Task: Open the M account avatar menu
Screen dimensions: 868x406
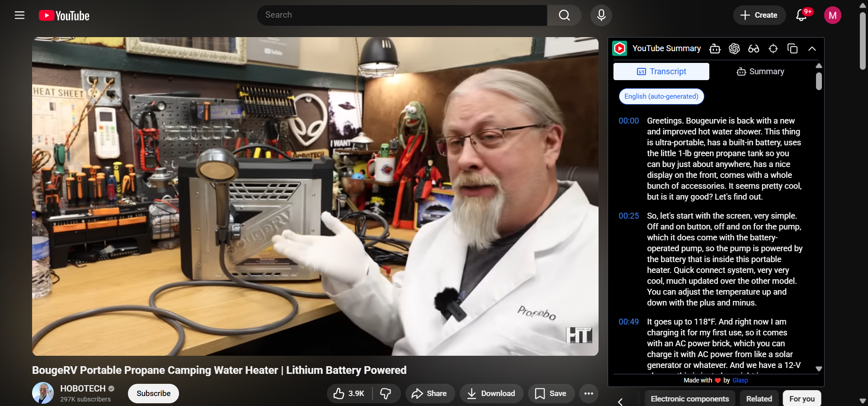Action: click(x=832, y=15)
